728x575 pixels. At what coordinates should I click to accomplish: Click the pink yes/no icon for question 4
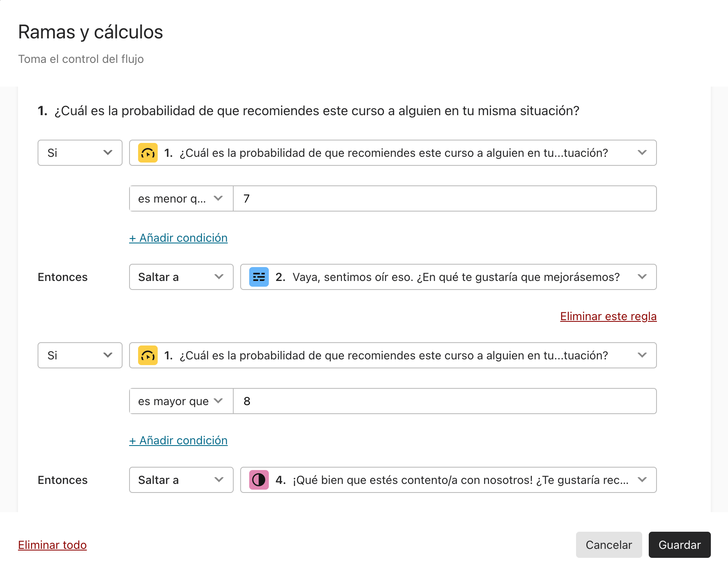coord(259,480)
